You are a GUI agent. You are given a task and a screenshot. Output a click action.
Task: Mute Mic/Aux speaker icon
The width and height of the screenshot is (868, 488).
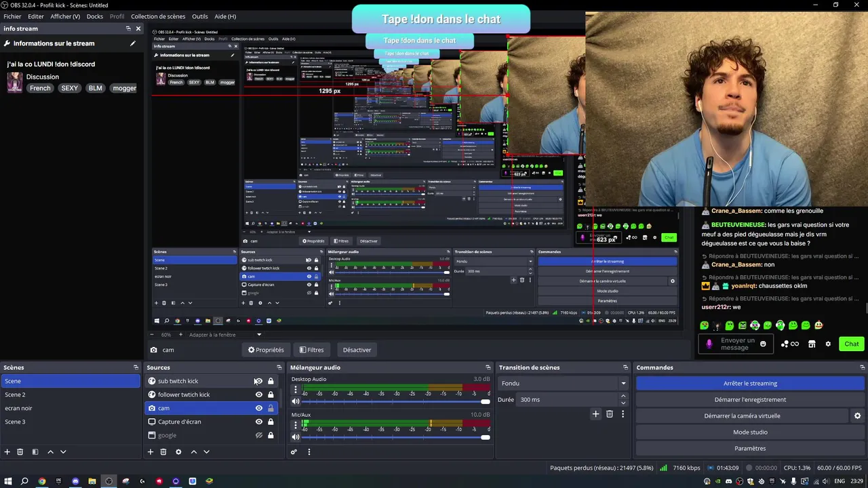pyautogui.click(x=295, y=437)
